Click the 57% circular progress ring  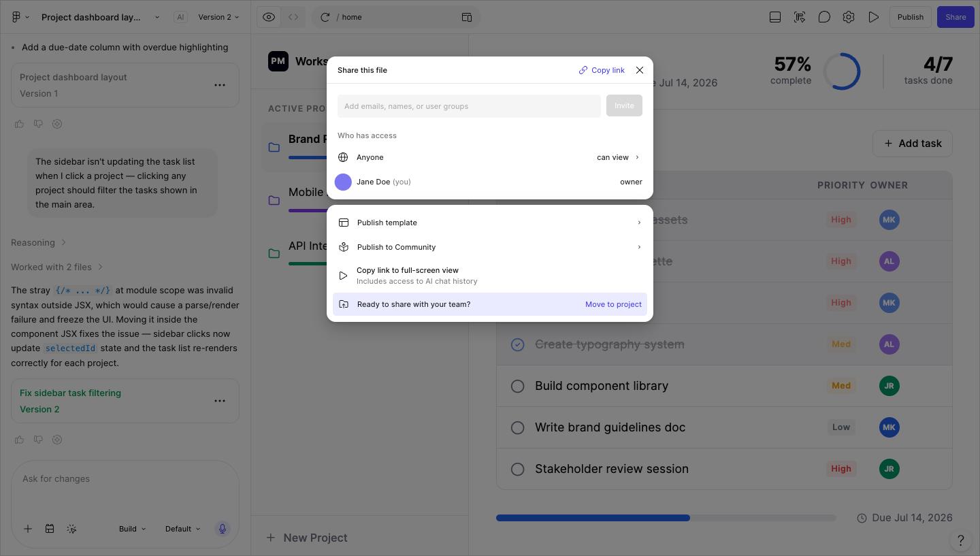[842, 71]
